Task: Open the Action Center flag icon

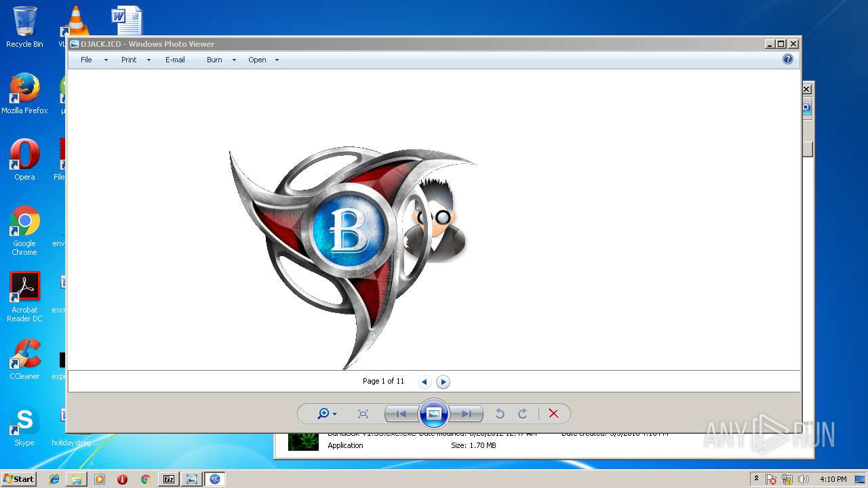Action: point(772,479)
